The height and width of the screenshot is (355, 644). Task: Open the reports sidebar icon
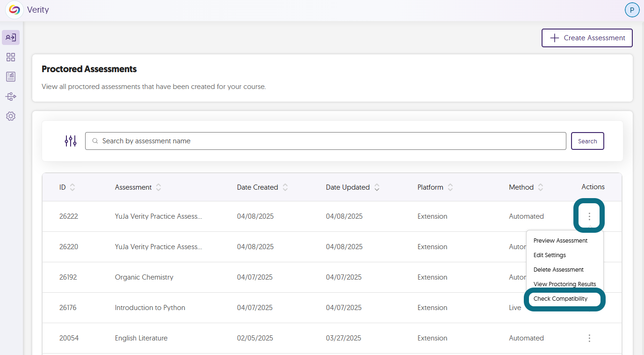[11, 77]
